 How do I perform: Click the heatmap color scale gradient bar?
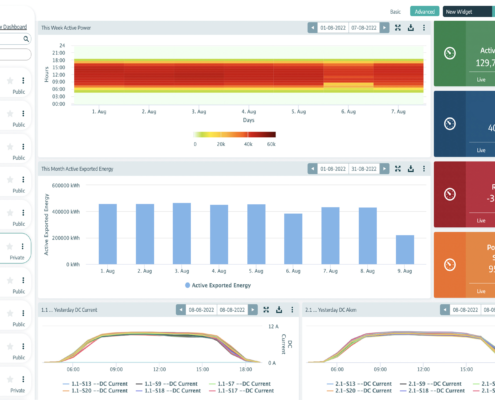coord(234,134)
